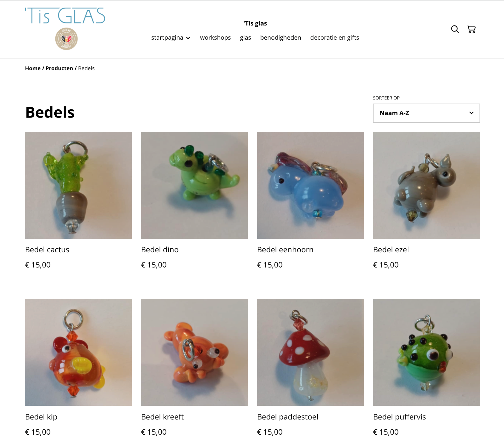
Task: Open decoratie en gifts menu
Action: click(x=334, y=38)
